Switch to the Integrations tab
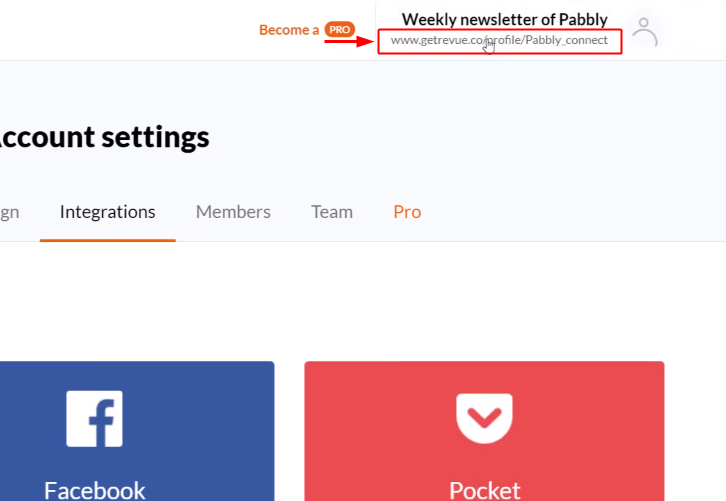 pos(107,212)
